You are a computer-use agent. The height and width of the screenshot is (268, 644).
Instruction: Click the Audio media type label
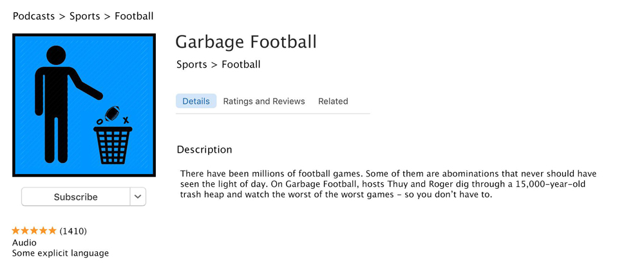click(x=24, y=242)
